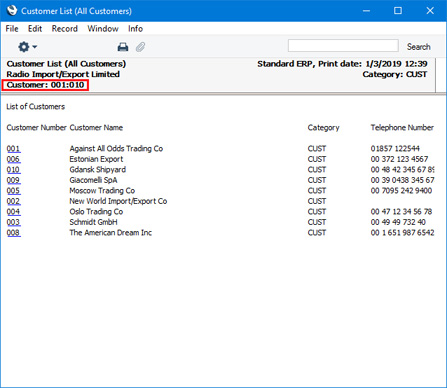Click telephone number 00 49 49 732 40

398,222
